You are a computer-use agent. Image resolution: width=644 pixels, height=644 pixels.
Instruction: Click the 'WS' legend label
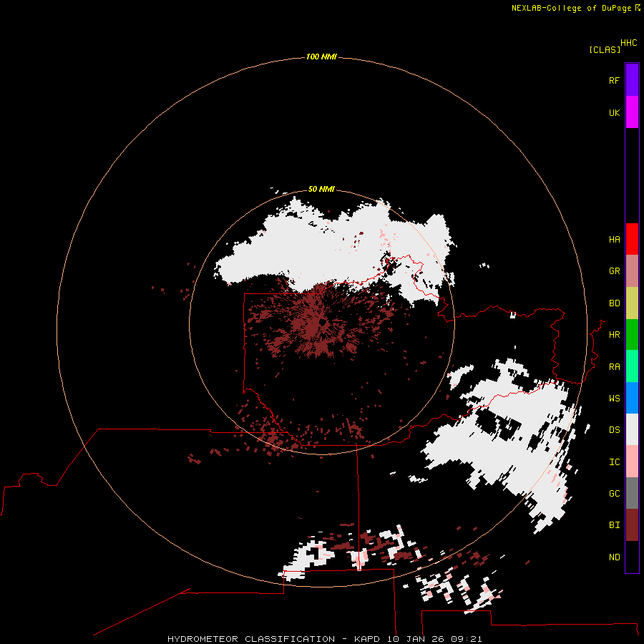click(614, 398)
